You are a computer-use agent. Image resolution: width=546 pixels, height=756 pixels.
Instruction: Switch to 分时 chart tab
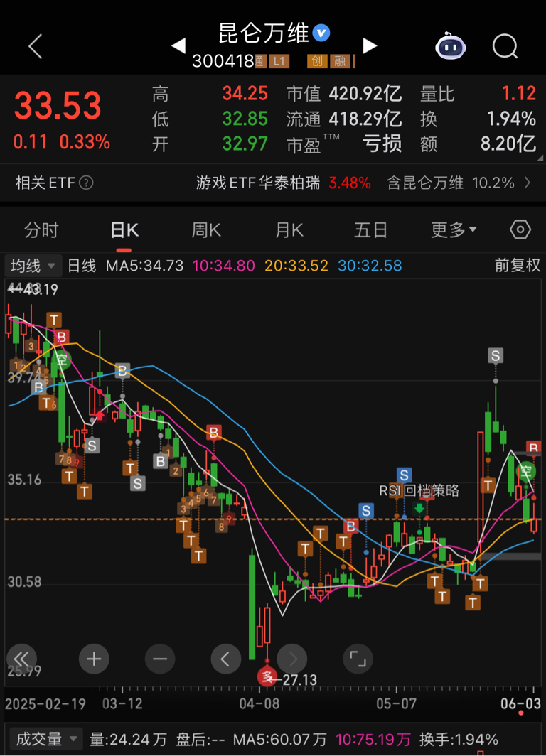[41, 230]
